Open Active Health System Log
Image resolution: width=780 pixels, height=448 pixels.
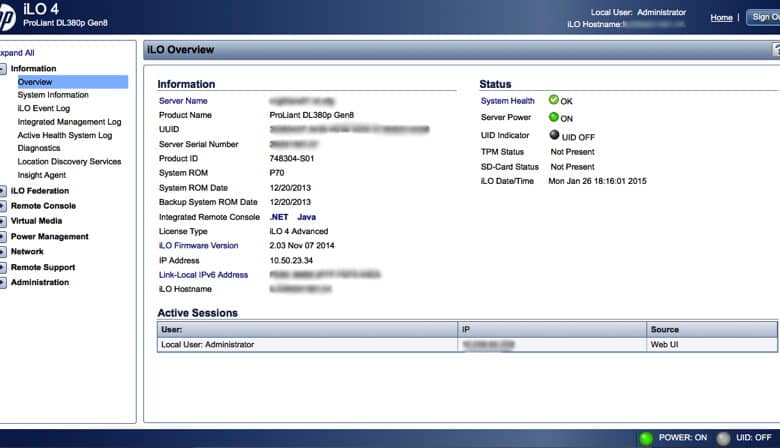(65, 135)
